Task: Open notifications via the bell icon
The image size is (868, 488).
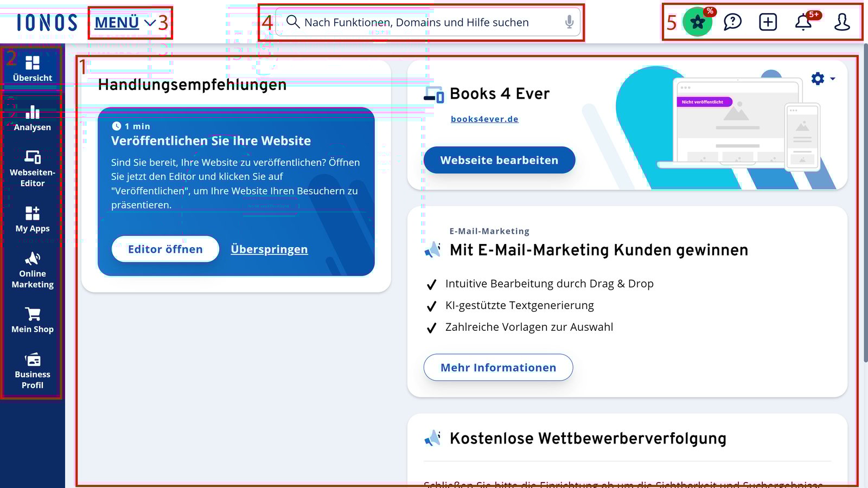Action: tap(803, 22)
